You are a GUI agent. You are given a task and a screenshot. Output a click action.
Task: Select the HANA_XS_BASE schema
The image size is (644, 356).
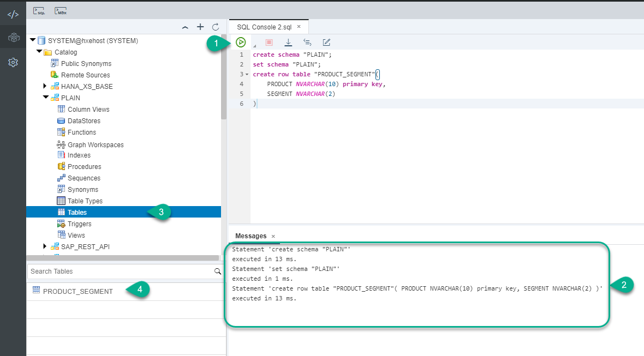(87, 87)
